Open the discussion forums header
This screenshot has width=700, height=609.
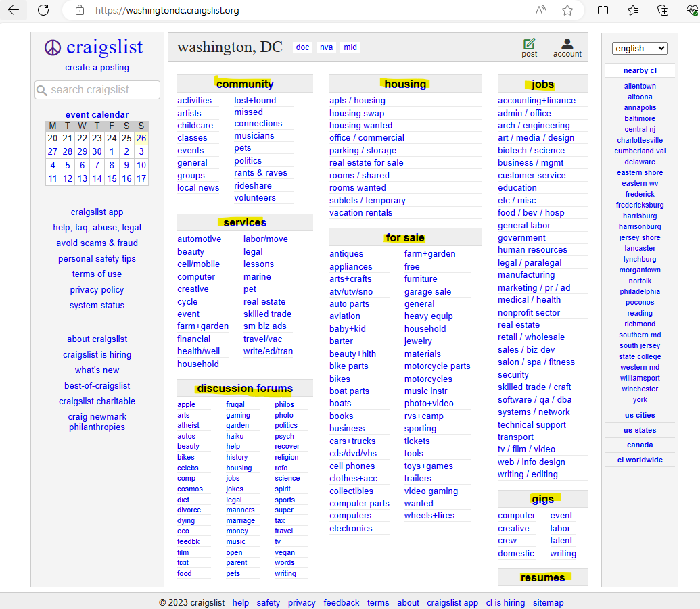[245, 389]
